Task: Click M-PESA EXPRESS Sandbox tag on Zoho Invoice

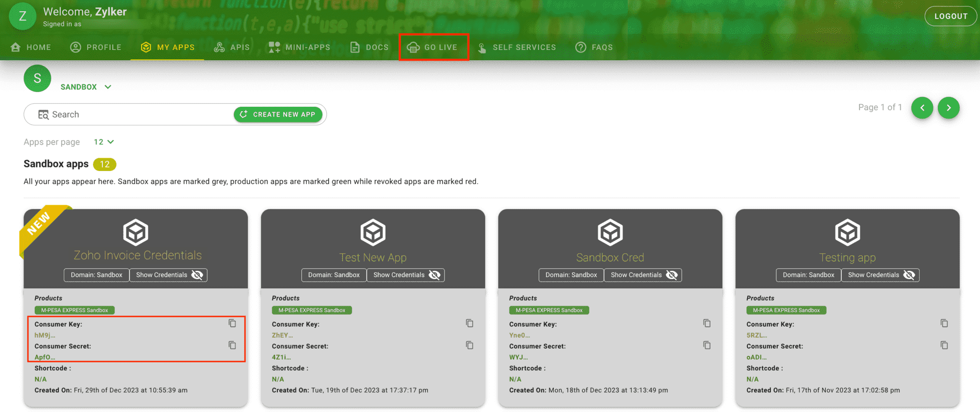Action: pyautogui.click(x=74, y=310)
